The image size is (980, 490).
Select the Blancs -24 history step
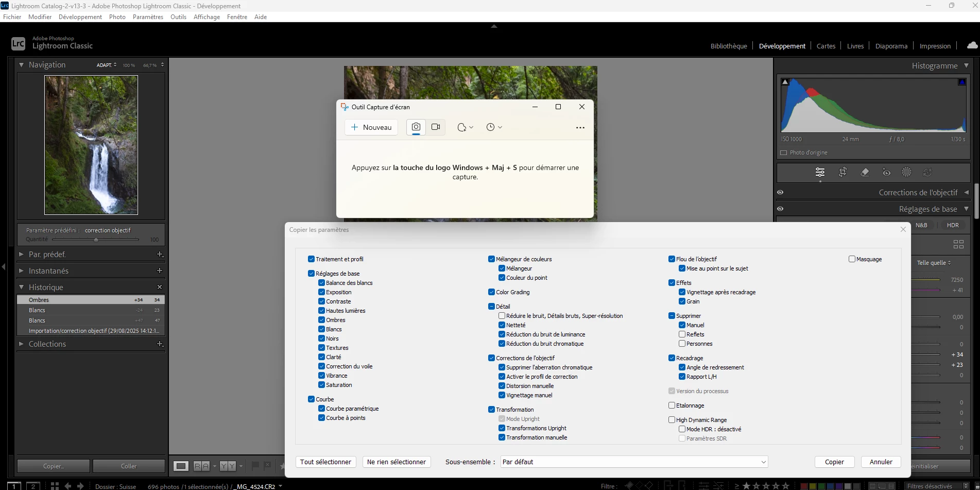pyautogui.click(x=91, y=310)
